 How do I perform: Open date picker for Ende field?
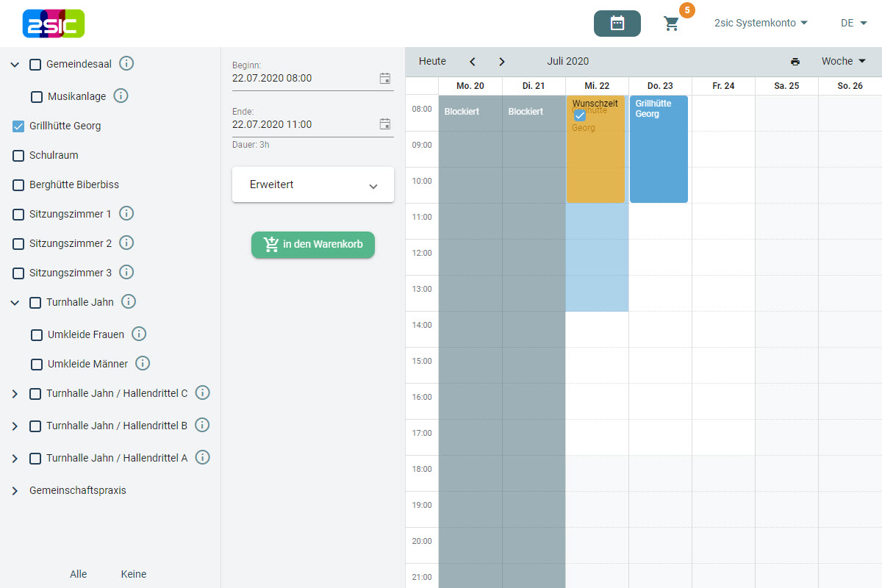point(385,124)
